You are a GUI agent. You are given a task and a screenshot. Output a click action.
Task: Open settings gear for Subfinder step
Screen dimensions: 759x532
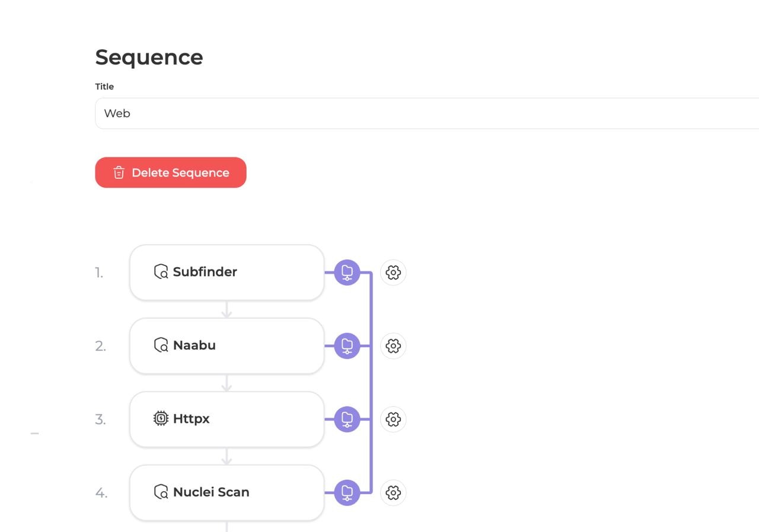393,273
